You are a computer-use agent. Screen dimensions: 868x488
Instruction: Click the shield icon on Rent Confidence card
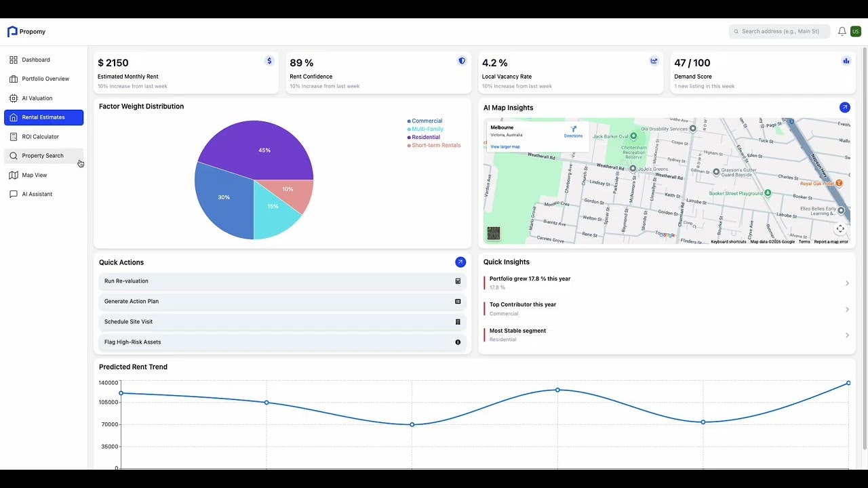(x=462, y=61)
